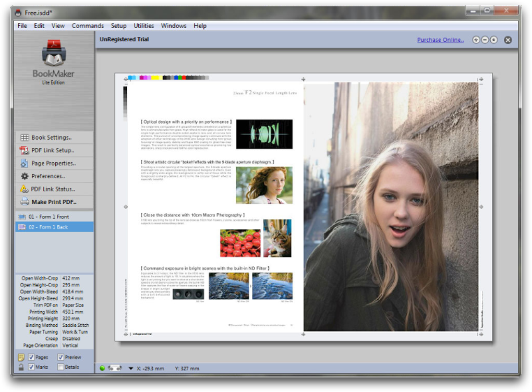532x392 pixels.
Task: Click the zoom out minus icon
Action: tap(485, 40)
